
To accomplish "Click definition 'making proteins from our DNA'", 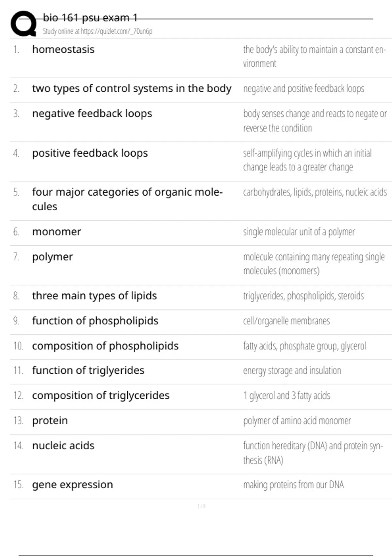I will 293,485.
